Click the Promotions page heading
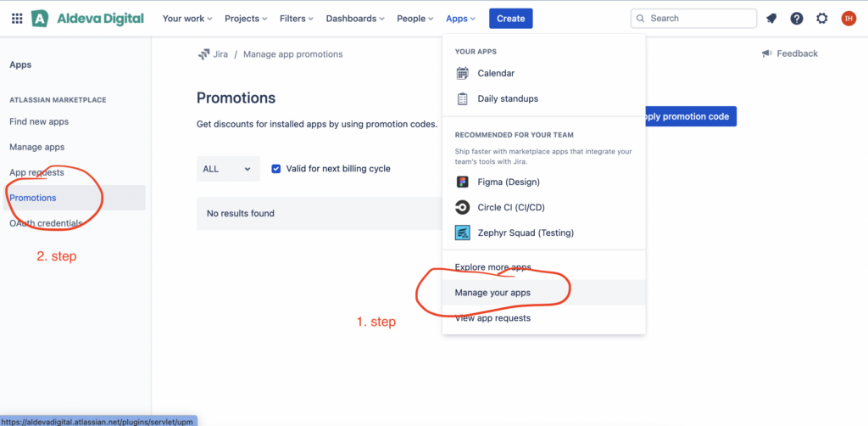The image size is (868, 426). (236, 98)
